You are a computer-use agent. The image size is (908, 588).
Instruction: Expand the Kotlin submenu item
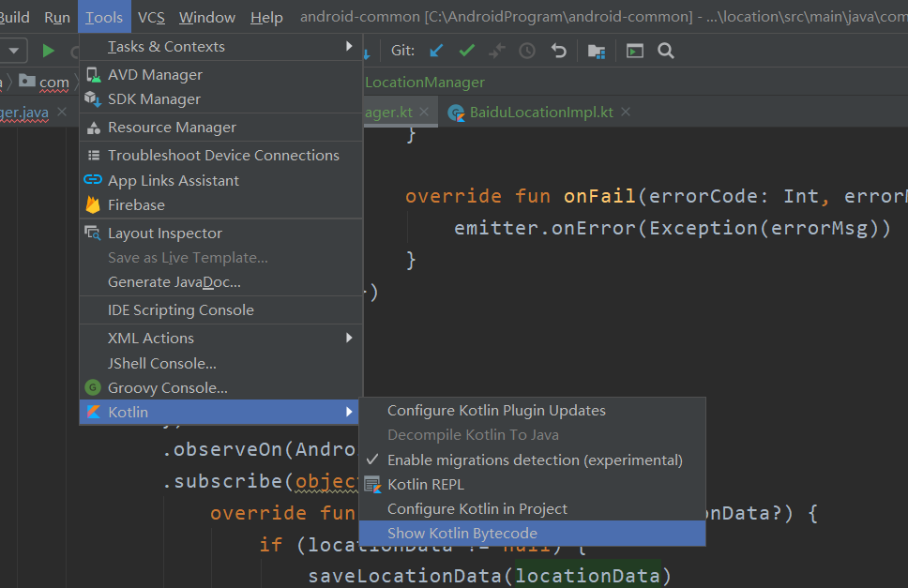pyautogui.click(x=220, y=412)
